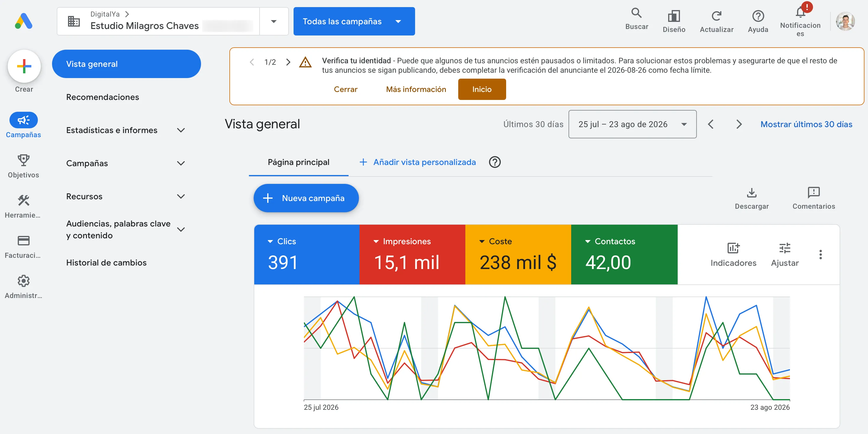The width and height of the screenshot is (868, 434).
Task: Select Vista general in side menu
Action: pos(126,64)
